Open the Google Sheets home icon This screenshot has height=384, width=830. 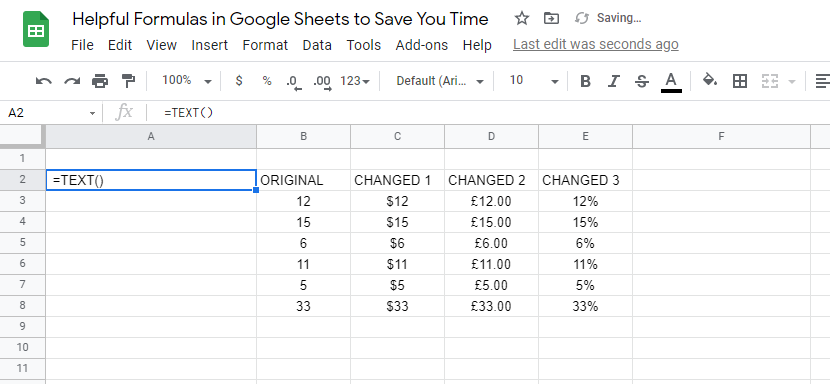pyautogui.click(x=36, y=30)
